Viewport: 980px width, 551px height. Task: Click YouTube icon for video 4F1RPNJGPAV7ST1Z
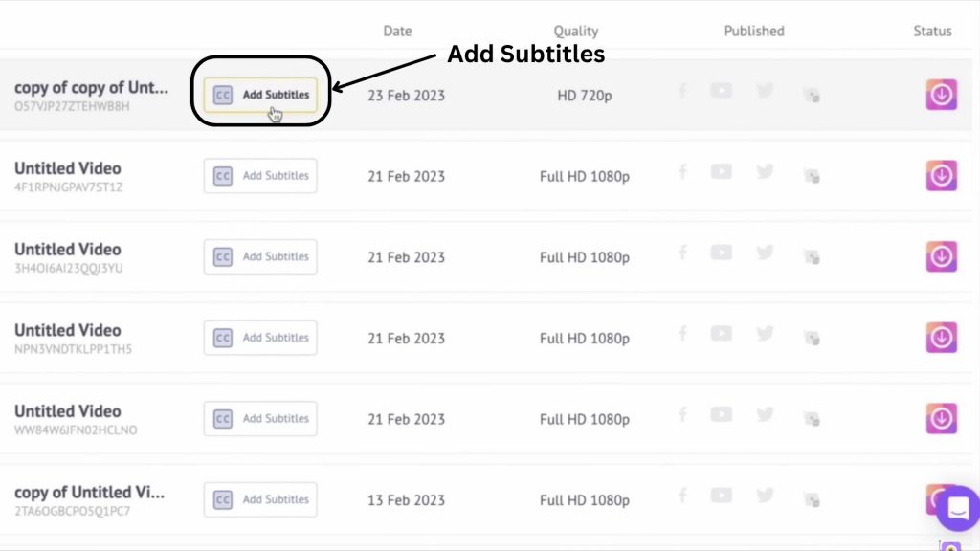[721, 172]
